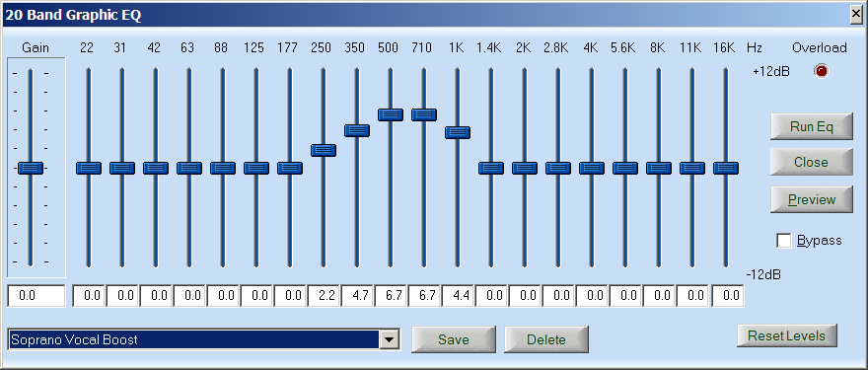Click the 350 Hz value field showing 4.7
The image size is (868, 370).
tap(357, 296)
